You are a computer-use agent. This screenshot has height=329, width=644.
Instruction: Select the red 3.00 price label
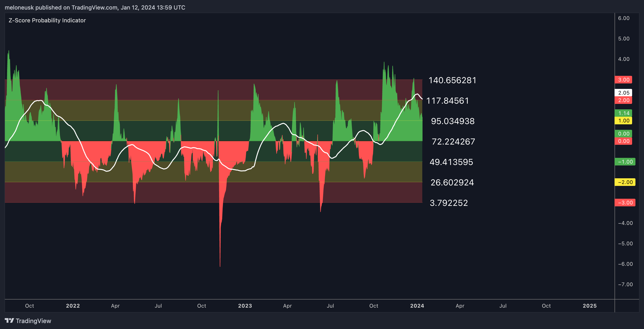point(623,80)
